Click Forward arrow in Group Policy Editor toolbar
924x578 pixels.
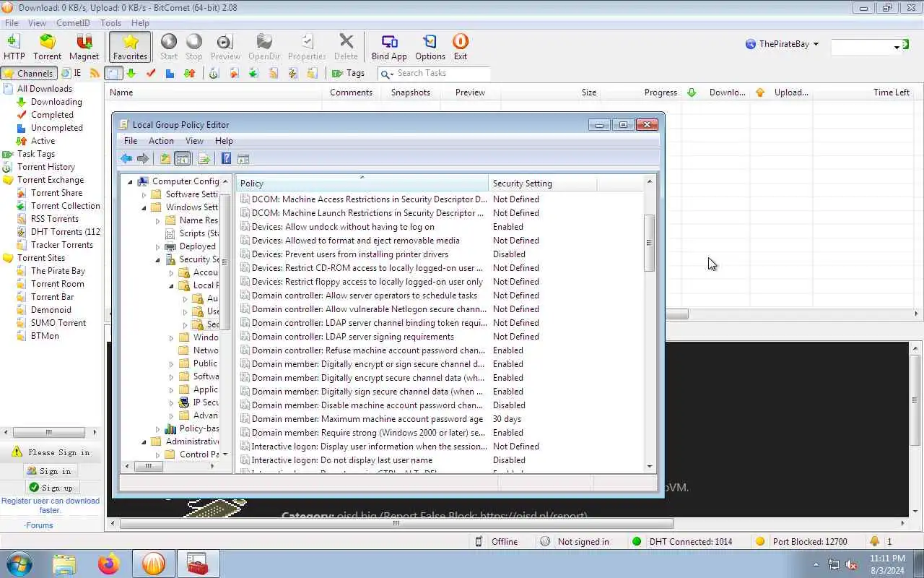(x=143, y=159)
